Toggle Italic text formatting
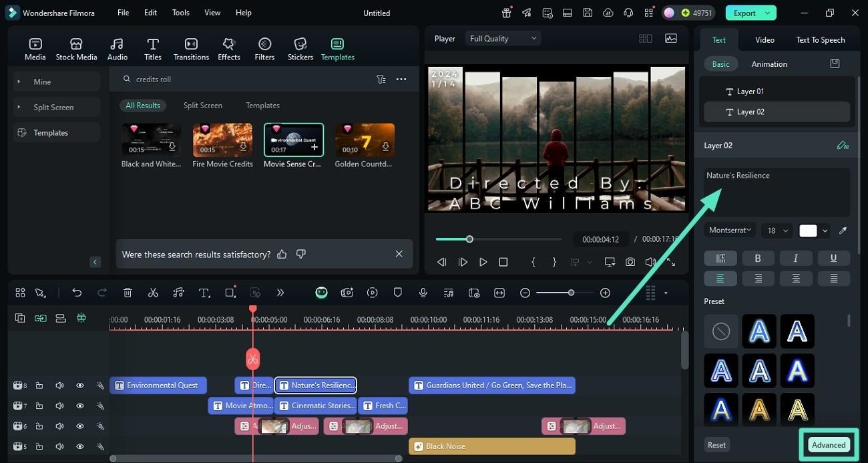The image size is (868, 463). (796, 258)
